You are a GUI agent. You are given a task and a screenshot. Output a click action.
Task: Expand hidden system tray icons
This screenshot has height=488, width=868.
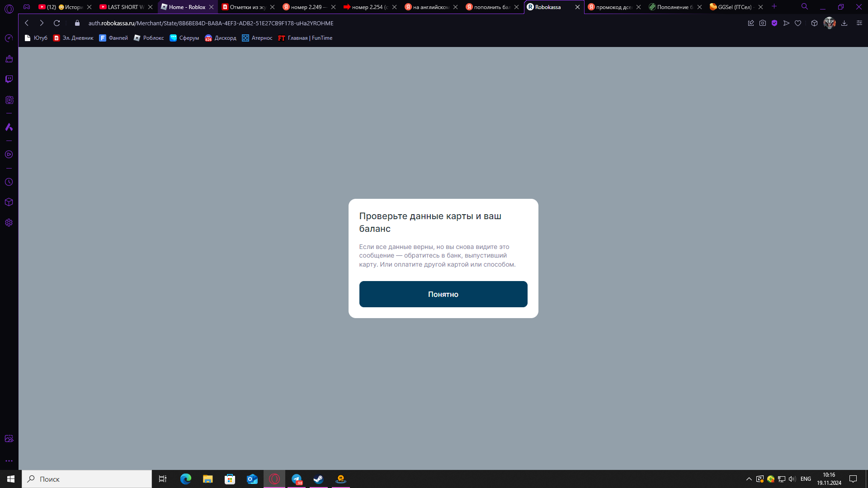[749, 479]
